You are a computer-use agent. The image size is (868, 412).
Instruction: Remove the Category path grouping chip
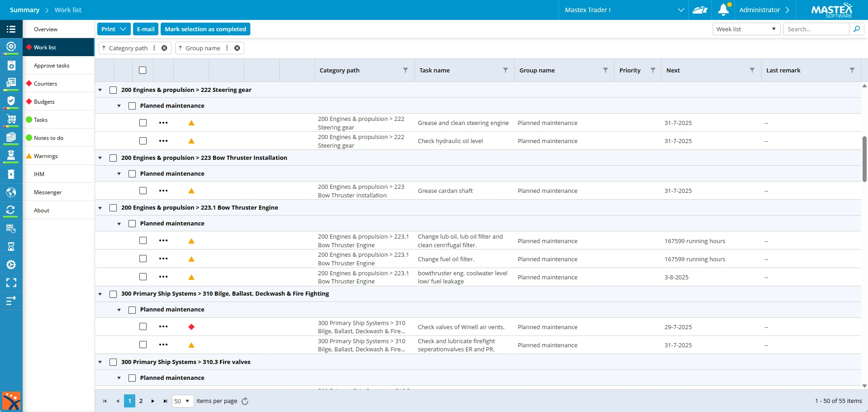[x=164, y=48]
